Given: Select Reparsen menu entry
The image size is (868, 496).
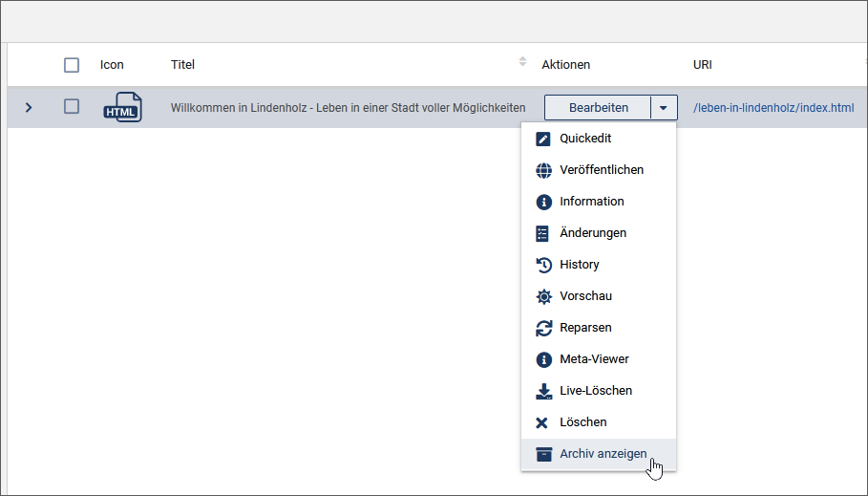Looking at the screenshot, I should [x=599, y=328].
